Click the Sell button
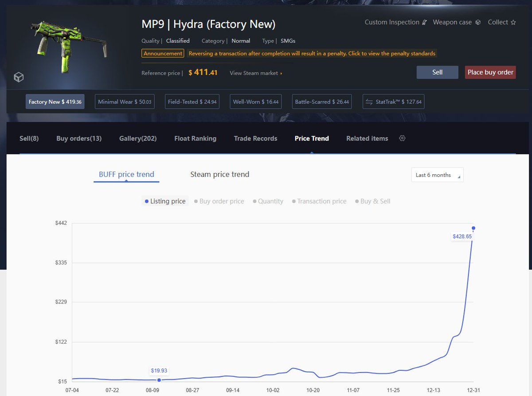The image size is (532, 396). [x=437, y=72]
